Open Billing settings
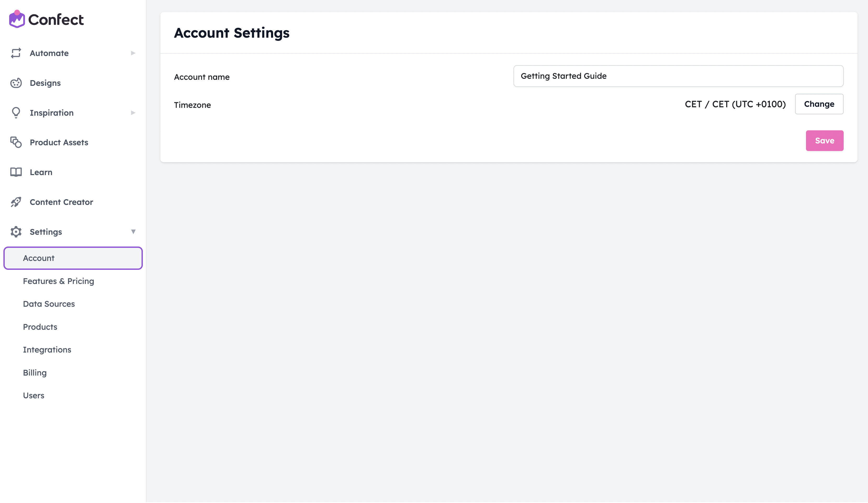 (35, 373)
